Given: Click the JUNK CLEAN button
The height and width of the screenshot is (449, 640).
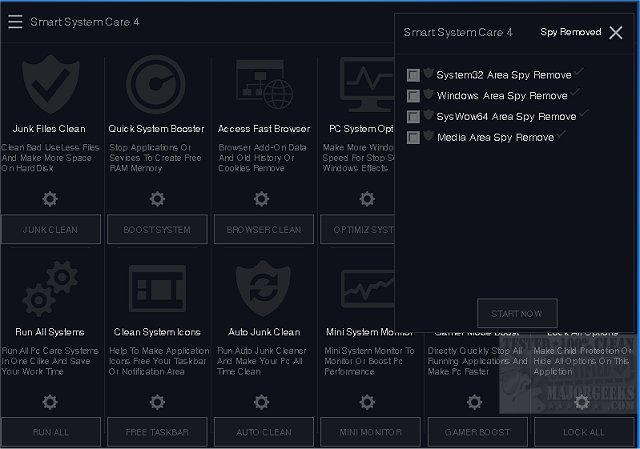Looking at the screenshot, I should tap(51, 229).
